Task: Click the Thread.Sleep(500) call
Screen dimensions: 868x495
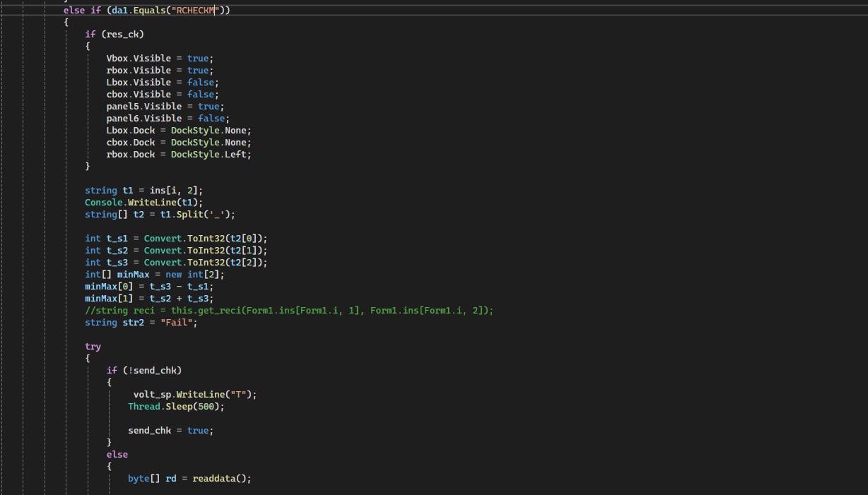Action: pos(175,406)
